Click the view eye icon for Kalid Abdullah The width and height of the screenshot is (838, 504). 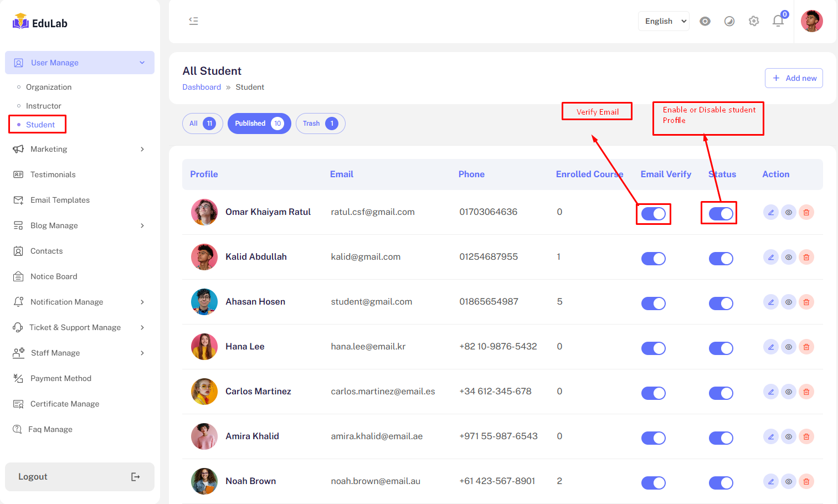(x=789, y=257)
